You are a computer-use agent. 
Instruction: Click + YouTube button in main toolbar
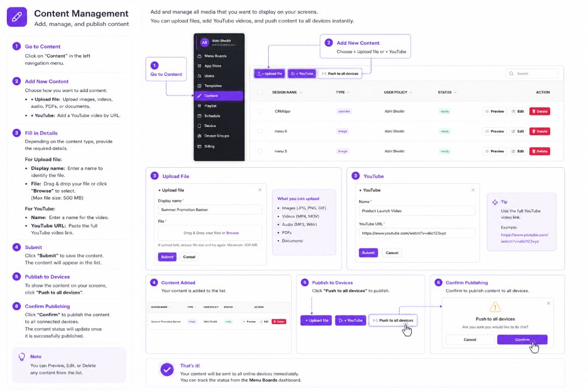point(302,74)
